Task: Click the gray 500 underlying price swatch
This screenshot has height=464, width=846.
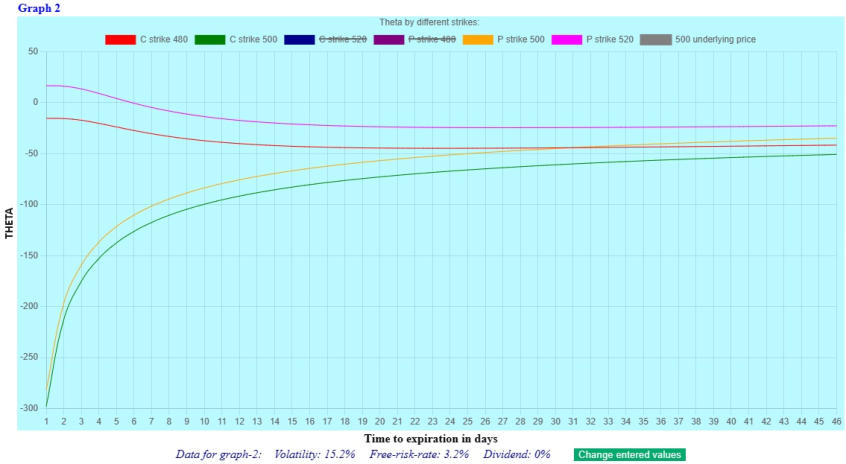Action: (x=656, y=40)
